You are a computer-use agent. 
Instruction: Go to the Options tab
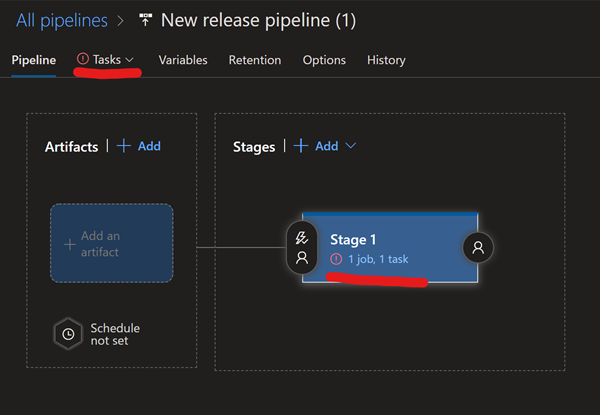[x=324, y=60]
